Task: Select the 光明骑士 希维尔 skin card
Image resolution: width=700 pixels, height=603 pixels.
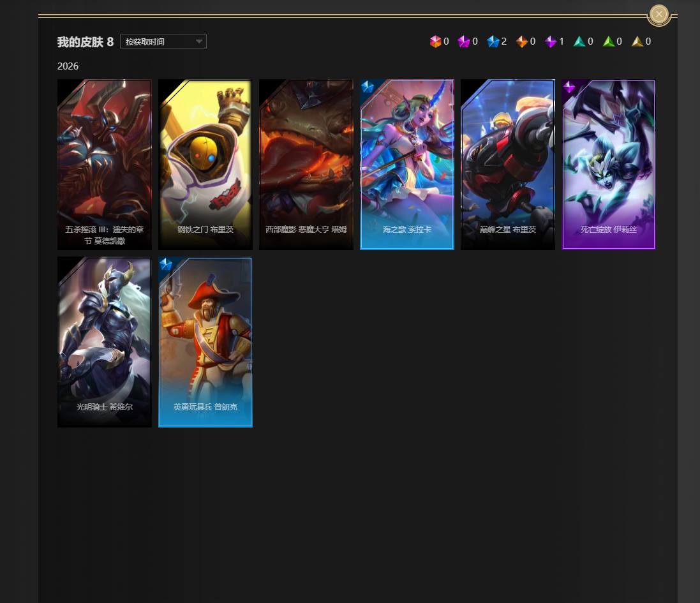Action: coord(105,342)
